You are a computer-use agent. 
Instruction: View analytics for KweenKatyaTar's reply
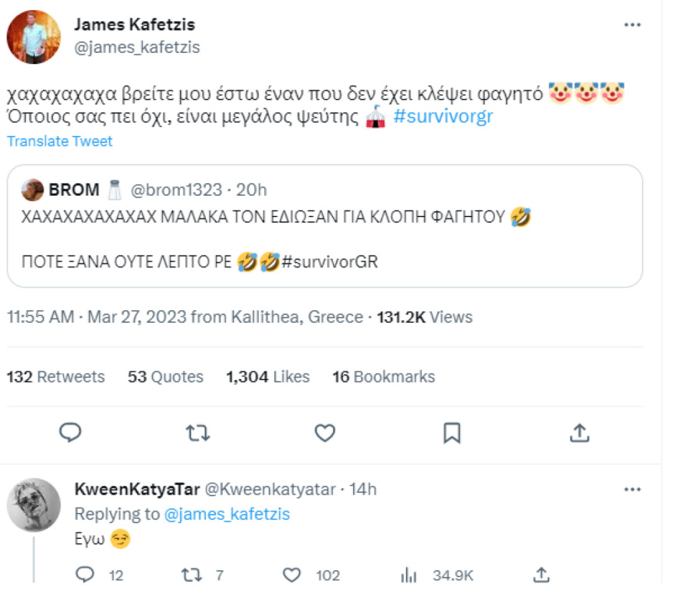[x=408, y=575]
